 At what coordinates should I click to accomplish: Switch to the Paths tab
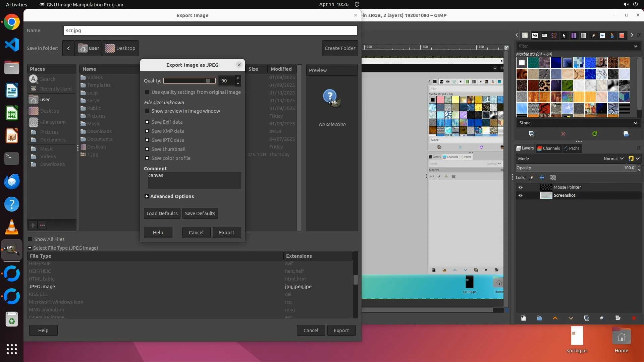tap(572, 148)
